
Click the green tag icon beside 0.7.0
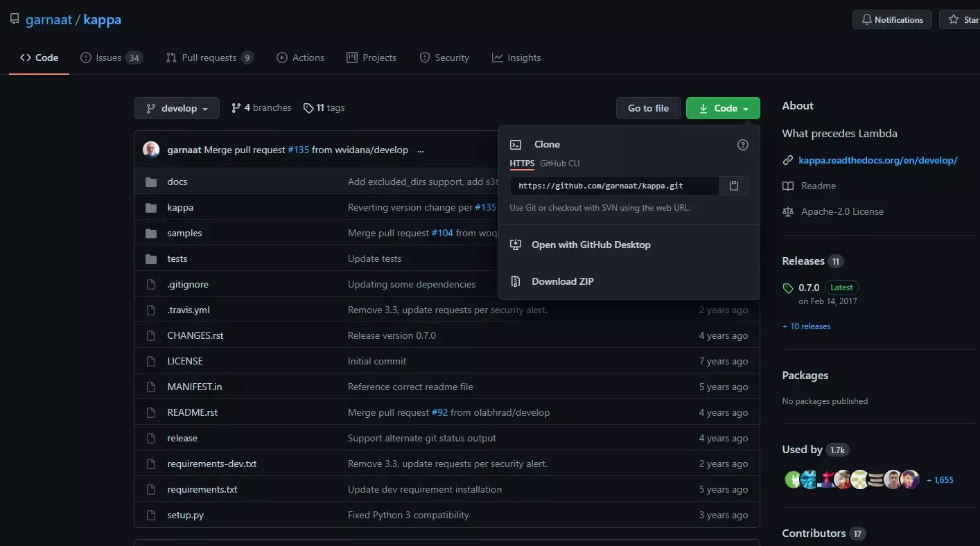[787, 288]
